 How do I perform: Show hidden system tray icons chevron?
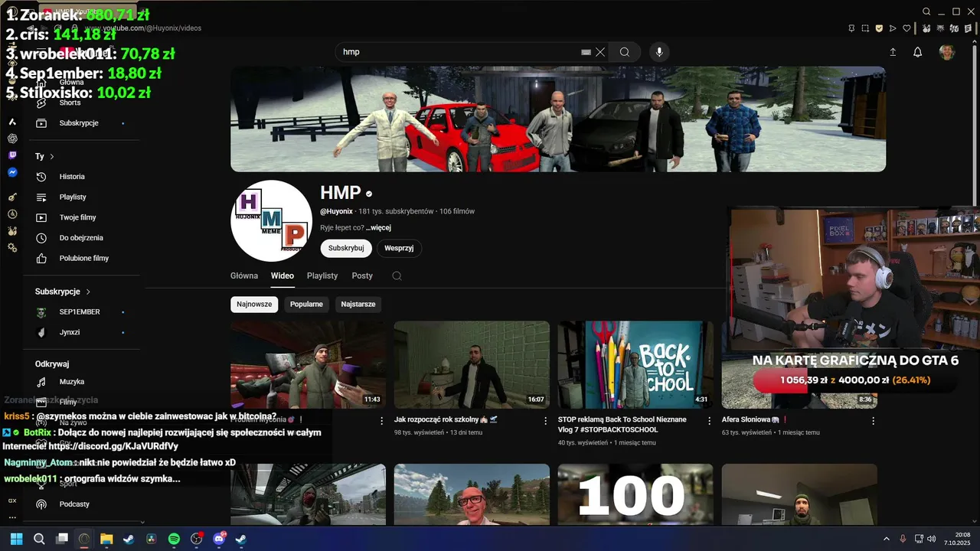pyautogui.click(x=887, y=539)
